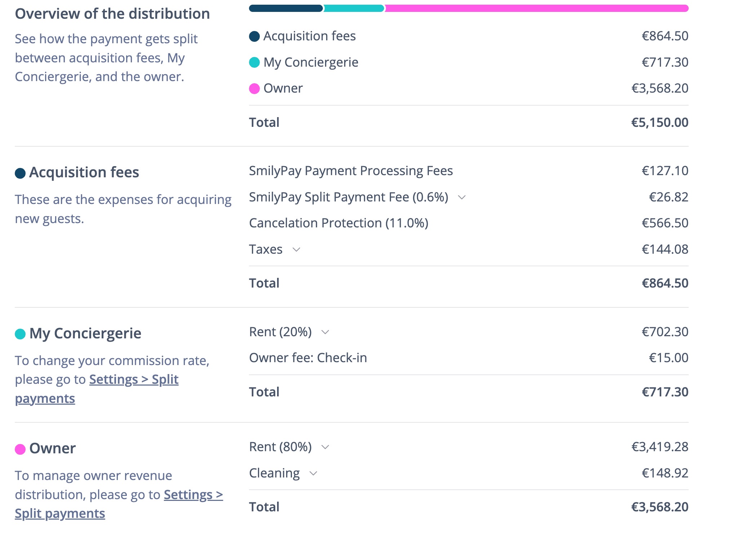
Task: Expand the Rent (80%) details chevron
Action: 325,447
